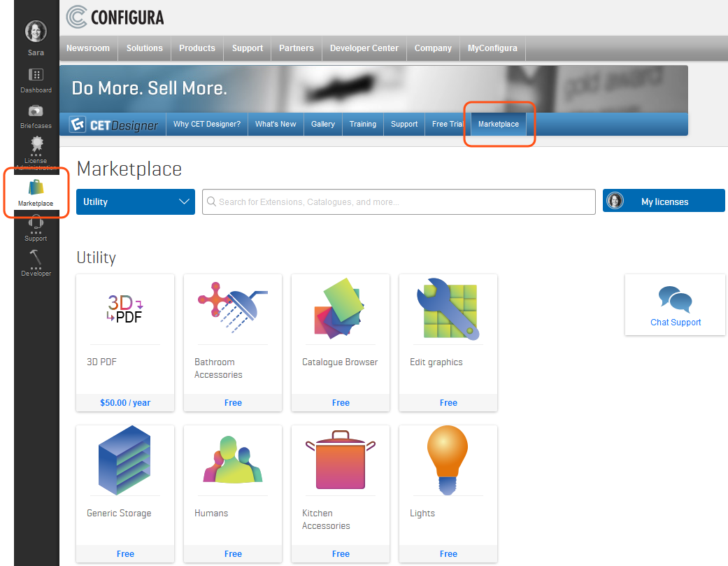728x566 pixels.
Task: Click the CET Designer logo
Action: tap(114, 125)
